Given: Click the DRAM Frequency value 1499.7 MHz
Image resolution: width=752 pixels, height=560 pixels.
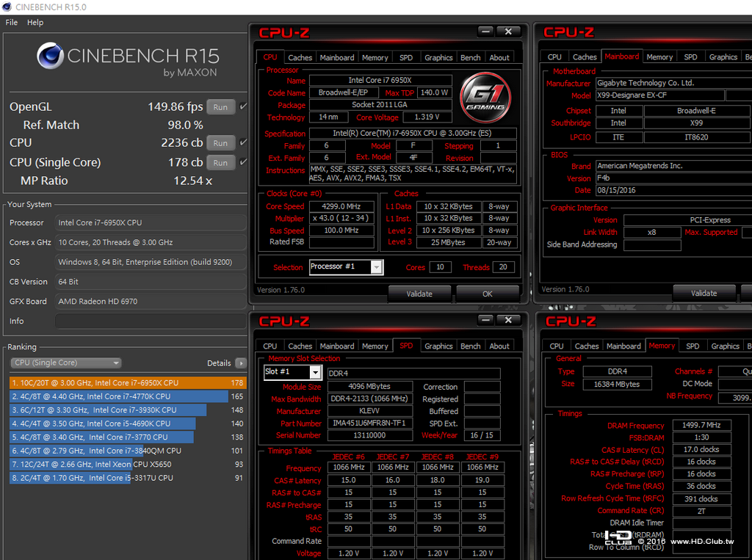Looking at the screenshot, I should click(x=701, y=425).
